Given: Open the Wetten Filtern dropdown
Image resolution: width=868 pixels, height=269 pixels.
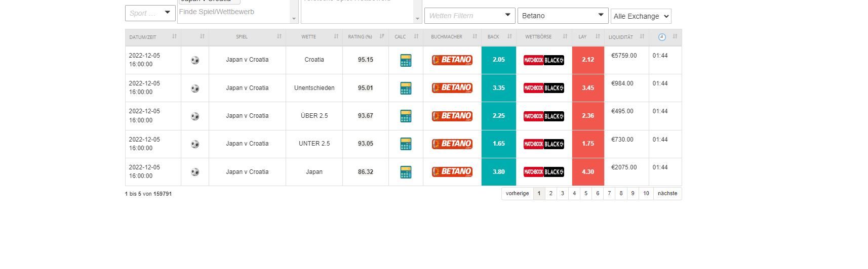Looking at the screenshot, I should (x=470, y=16).
